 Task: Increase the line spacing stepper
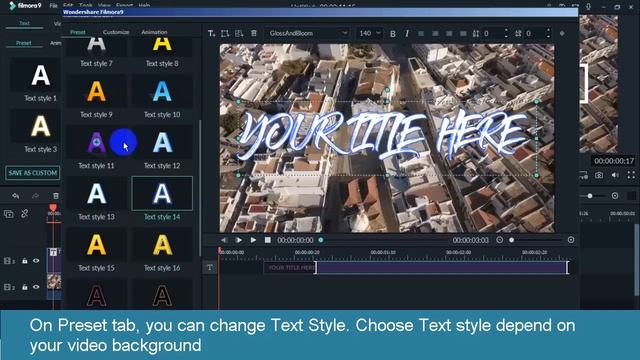(506, 30)
